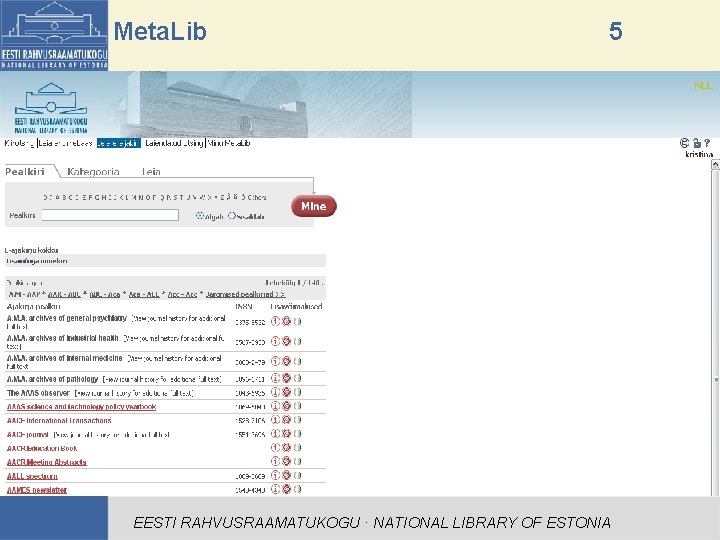Screen dimensions: 720x540
Task: Select the Sisaldab radio button
Action: 231,215
